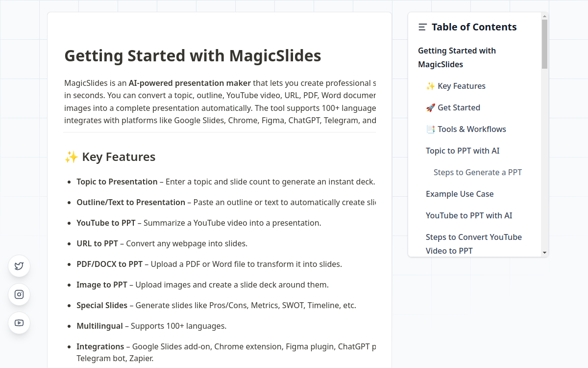Click the Table of Contents hamburger icon
Viewport: 588px width, 368px height.
coord(422,27)
